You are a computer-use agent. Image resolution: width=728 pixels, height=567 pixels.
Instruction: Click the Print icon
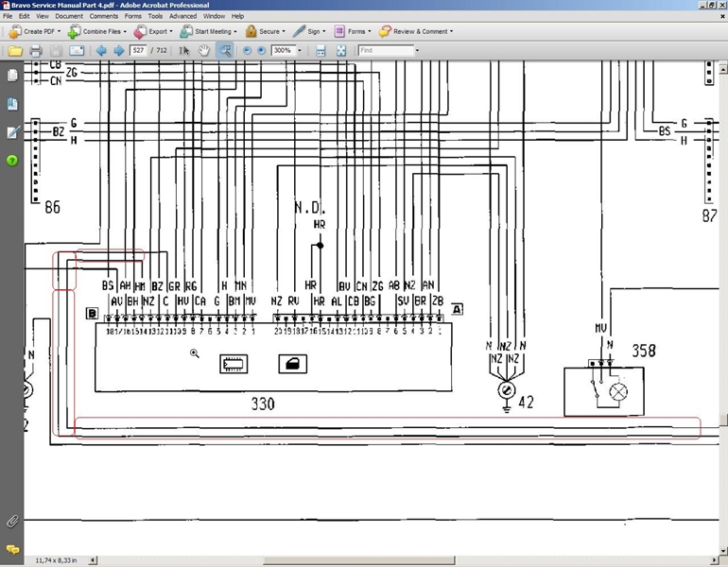point(36,50)
